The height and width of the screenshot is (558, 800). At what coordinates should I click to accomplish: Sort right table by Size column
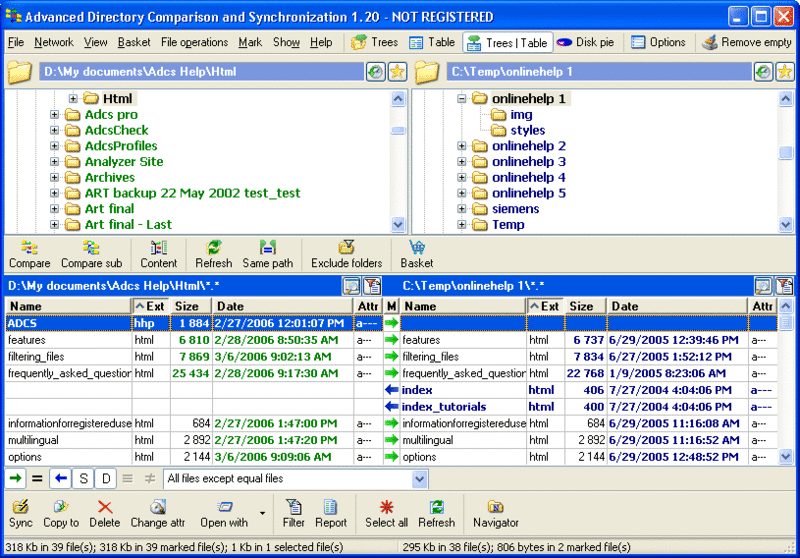[x=586, y=306]
